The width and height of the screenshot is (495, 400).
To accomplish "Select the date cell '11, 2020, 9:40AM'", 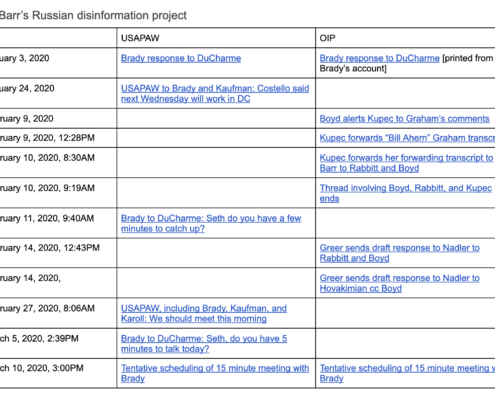I will click(x=58, y=223).
